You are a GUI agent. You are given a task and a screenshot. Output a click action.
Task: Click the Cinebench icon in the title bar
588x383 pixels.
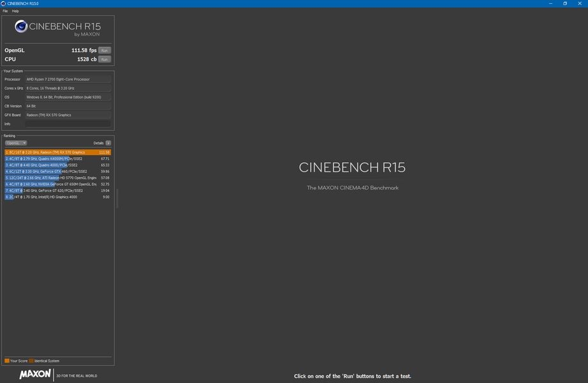tap(3, 3)
